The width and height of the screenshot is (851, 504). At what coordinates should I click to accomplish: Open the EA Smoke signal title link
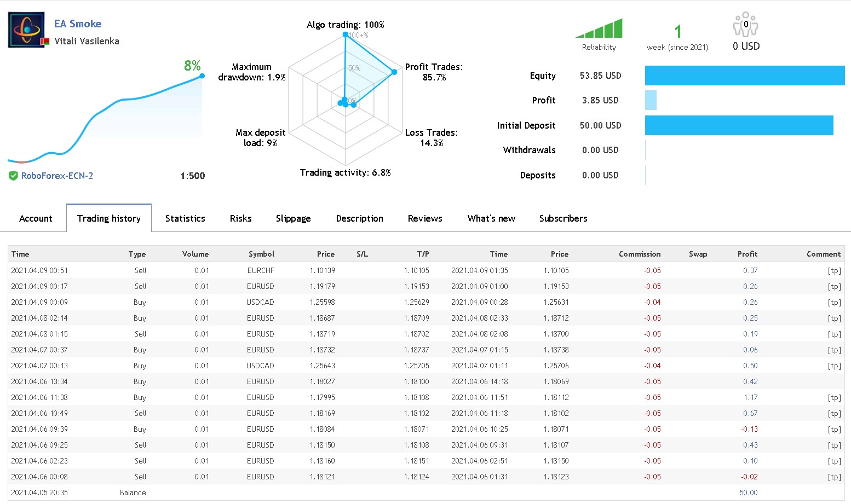(78, 24)
